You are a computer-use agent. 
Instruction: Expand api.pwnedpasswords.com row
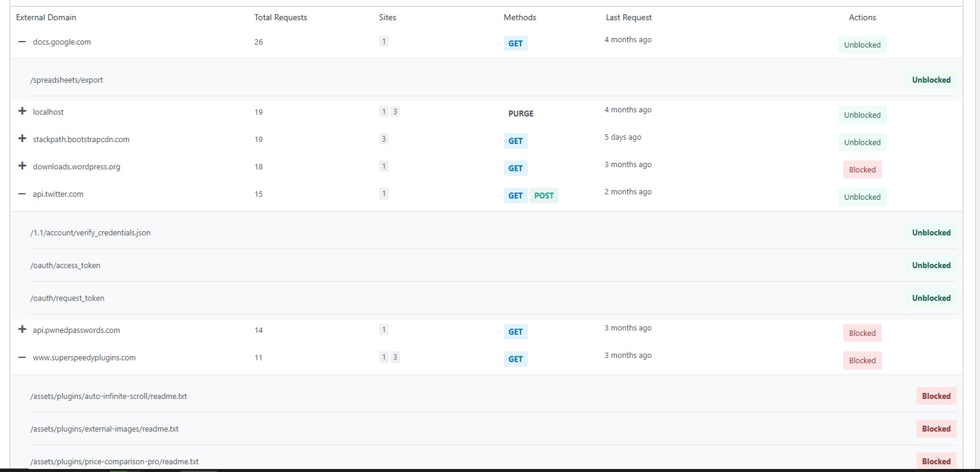(22, 330)
